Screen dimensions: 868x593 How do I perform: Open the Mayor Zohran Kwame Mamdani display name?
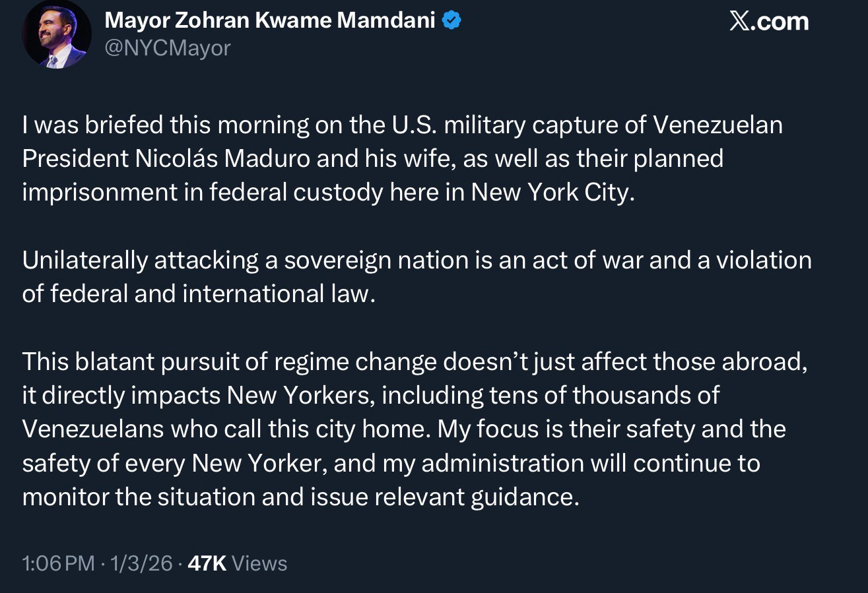269,21
